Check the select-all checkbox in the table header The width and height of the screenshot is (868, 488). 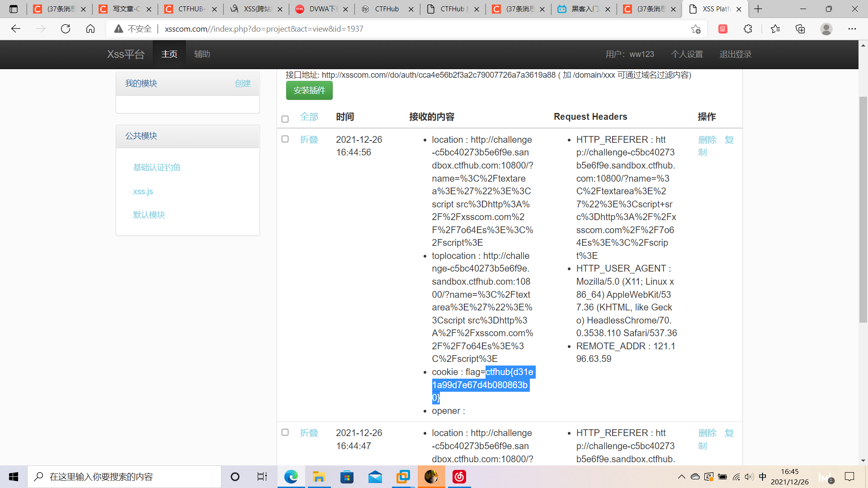(285, 119)
